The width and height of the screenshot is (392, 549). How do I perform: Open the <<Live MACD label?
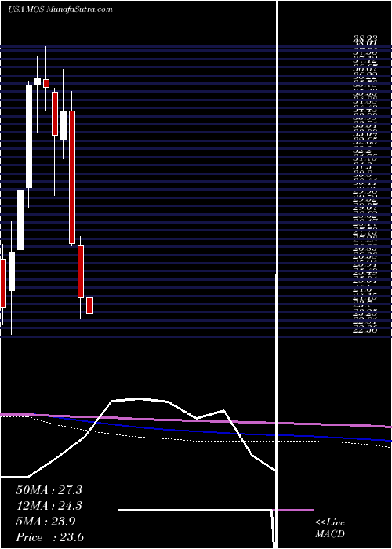coord(330,528)
